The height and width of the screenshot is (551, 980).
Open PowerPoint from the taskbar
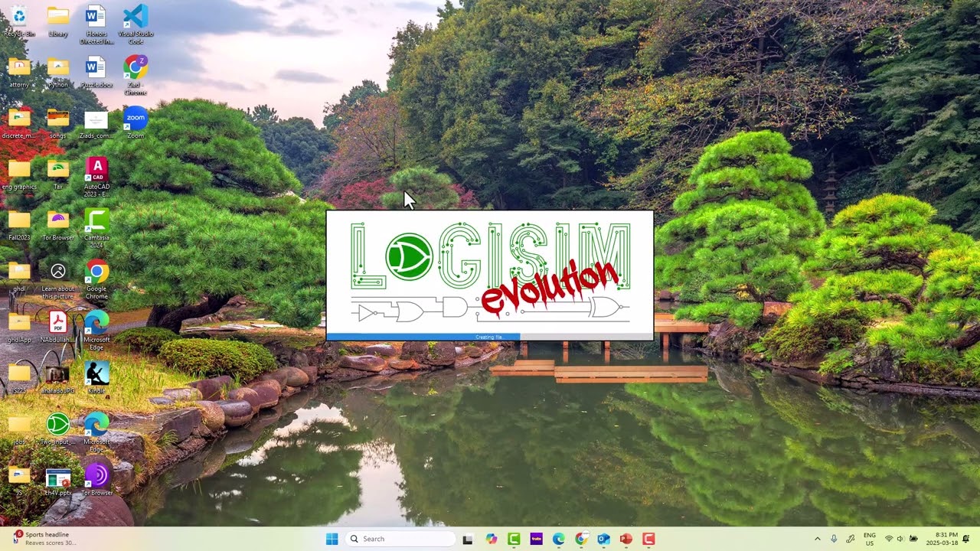626,539
